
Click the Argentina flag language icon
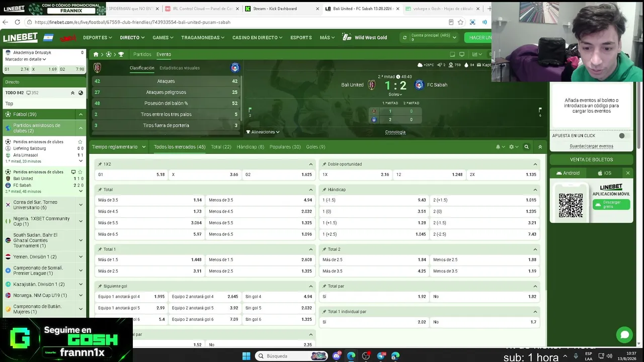tap(48, 38)
